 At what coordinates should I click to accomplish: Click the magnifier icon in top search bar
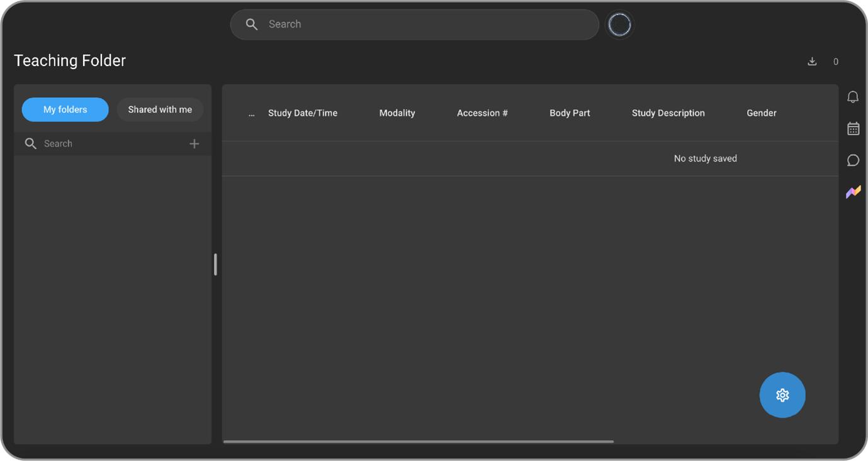252,25
